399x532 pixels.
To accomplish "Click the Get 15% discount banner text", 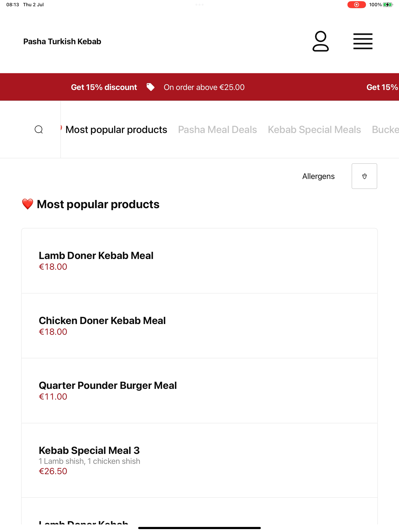I will click(104, 87).
